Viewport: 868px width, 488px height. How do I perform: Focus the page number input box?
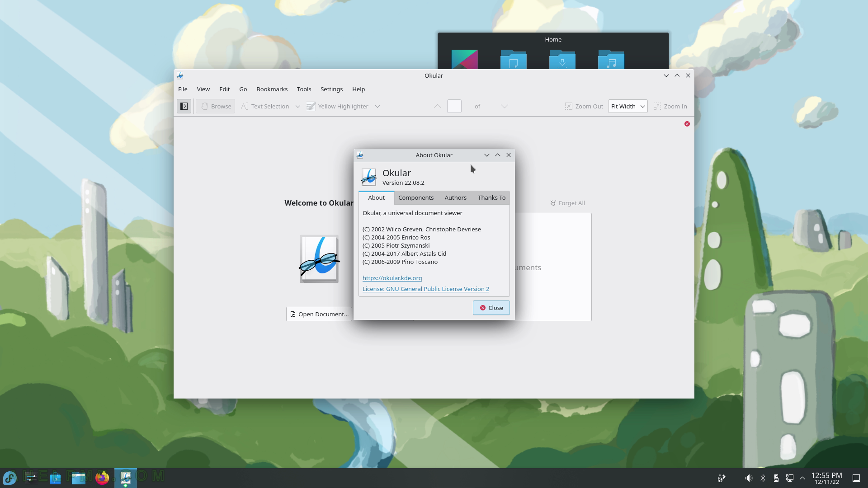[454, 106]
